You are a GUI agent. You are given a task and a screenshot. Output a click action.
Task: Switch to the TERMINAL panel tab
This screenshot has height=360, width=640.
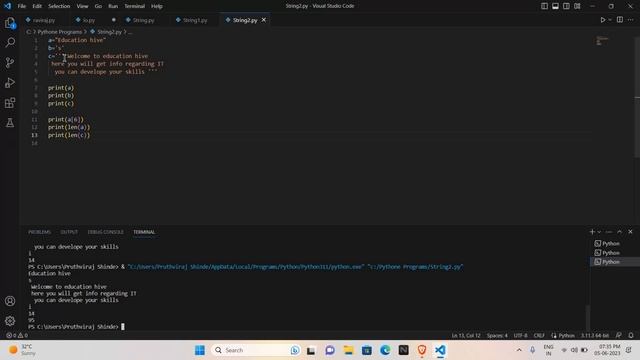coord(144,232)
